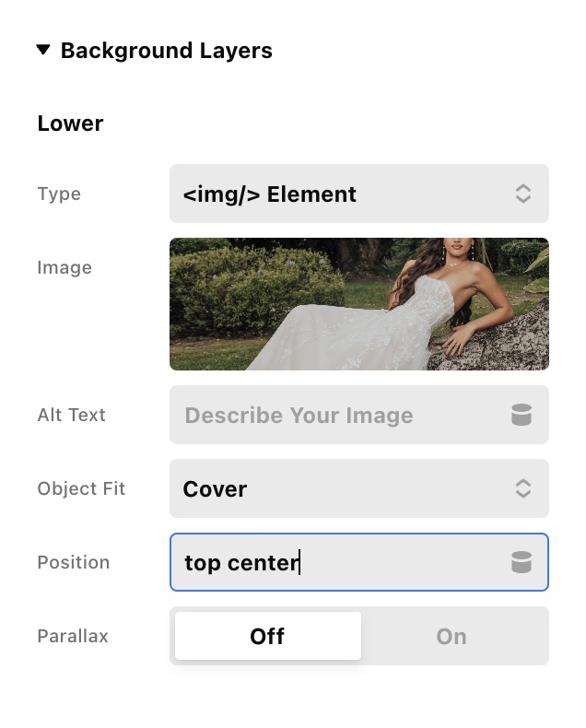Click the Background Layers section title

166,51
